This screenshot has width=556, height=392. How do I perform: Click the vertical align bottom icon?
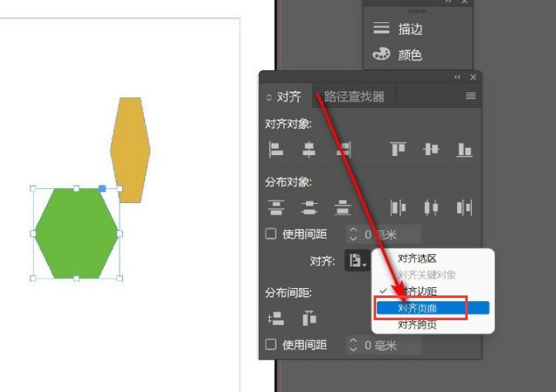coord(464,149)
